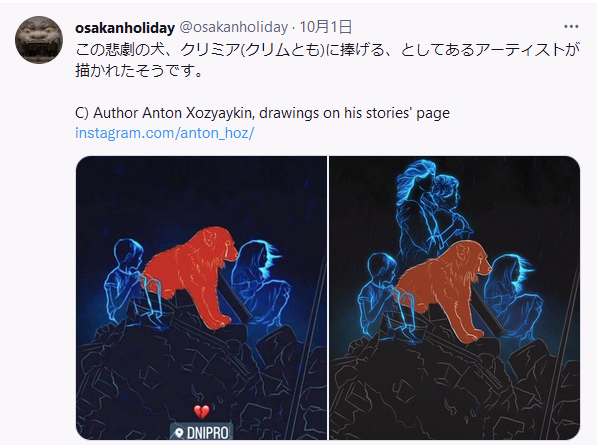This screenshot has height=445, width=597.
Task: Open osakanholiday's profile via the avatar
Action: coord(39,40)
